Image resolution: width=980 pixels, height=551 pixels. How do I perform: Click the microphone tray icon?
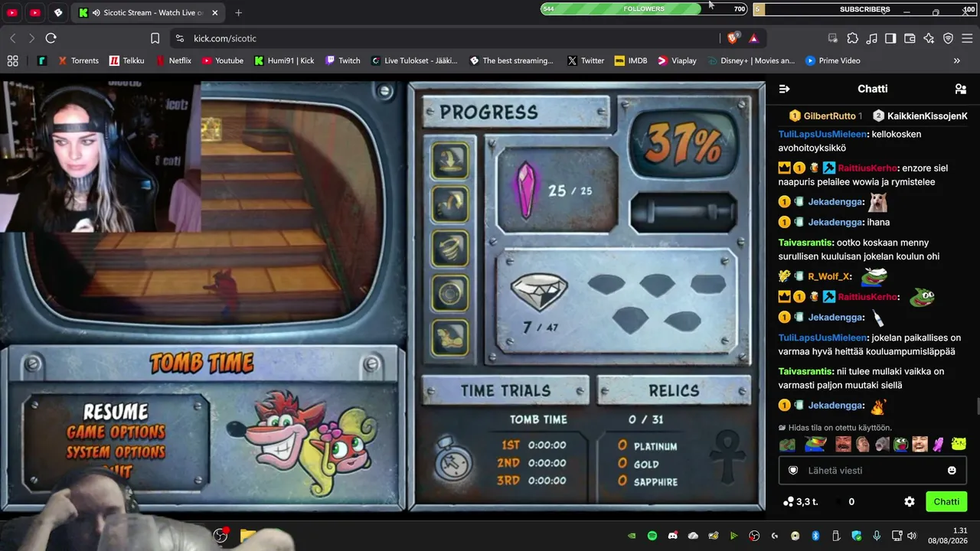[877, 536]
